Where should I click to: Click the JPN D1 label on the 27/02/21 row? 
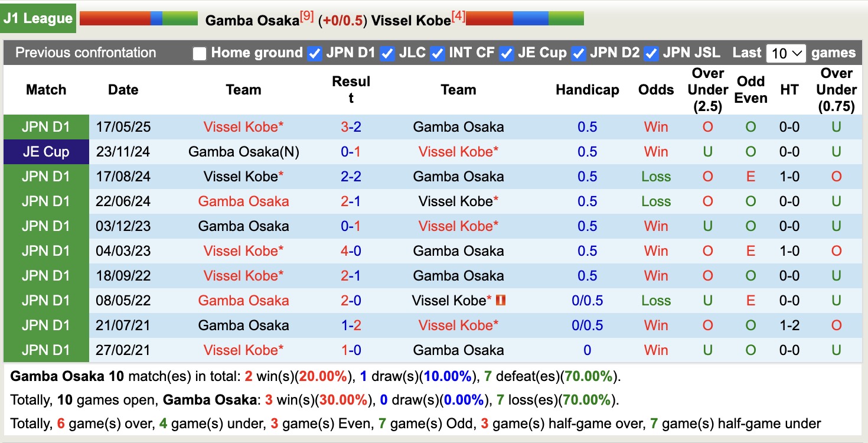point(45,350)
